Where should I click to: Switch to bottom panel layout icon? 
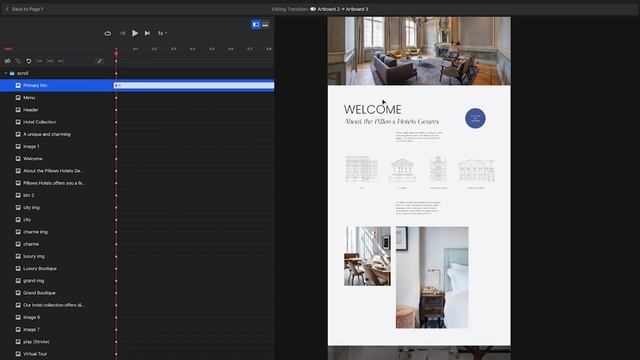(x=265, y=24)
